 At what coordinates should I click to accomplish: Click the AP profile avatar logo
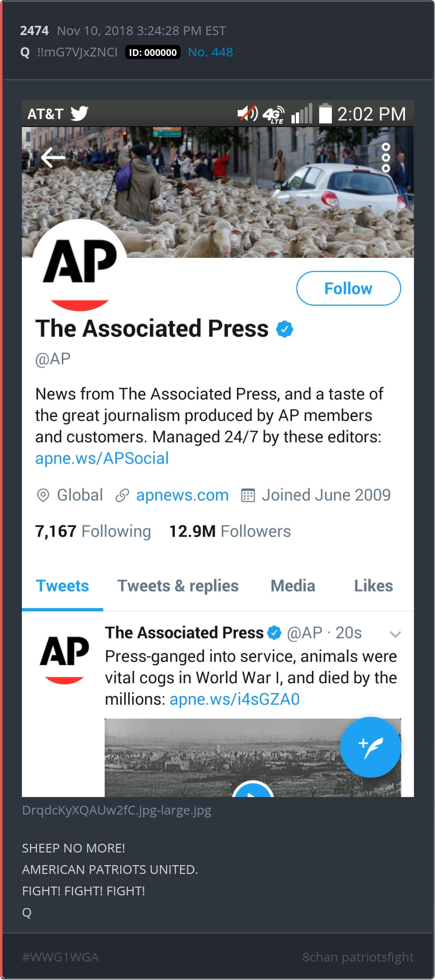[80, 265]
